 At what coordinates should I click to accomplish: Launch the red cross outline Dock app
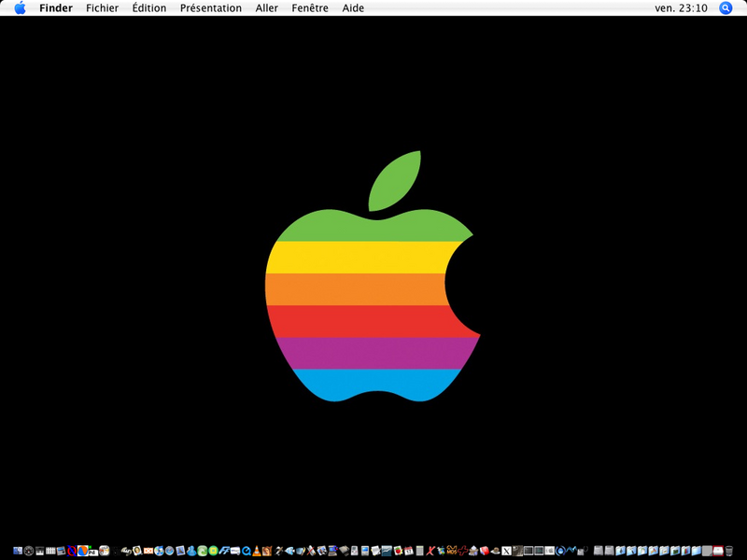[x=462, y=551]
